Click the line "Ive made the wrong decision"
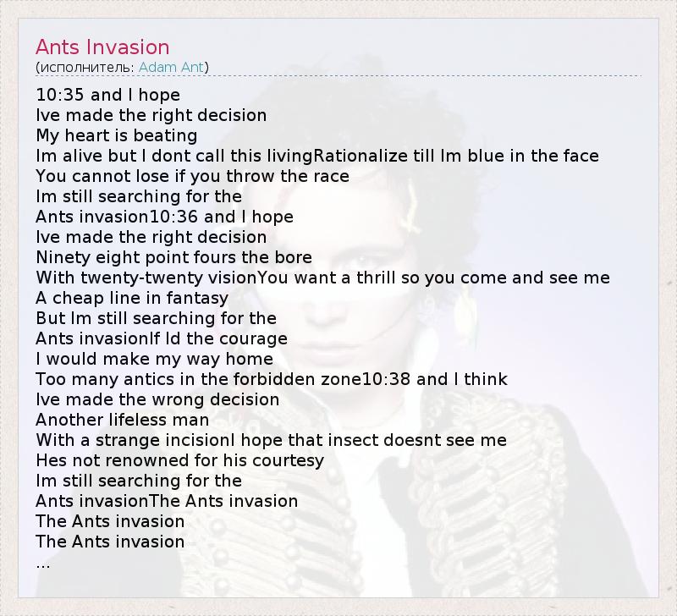677x616 pixels. pyautogui.click(x=157, y=399)
